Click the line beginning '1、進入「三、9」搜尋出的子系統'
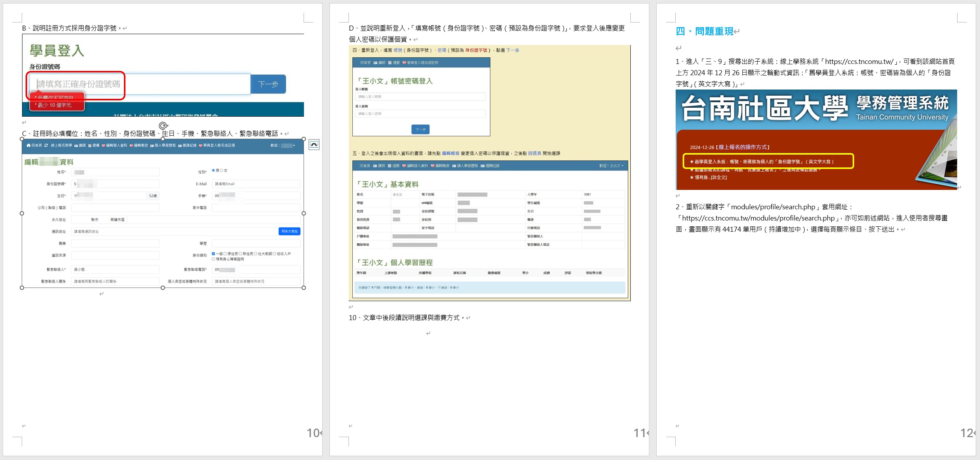 815,61
